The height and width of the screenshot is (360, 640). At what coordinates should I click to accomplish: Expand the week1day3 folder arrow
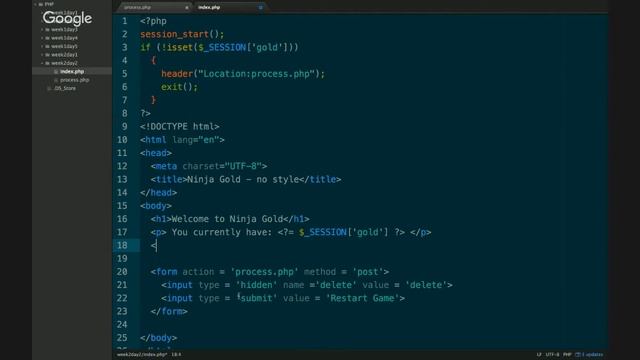(x=42, y=29)
